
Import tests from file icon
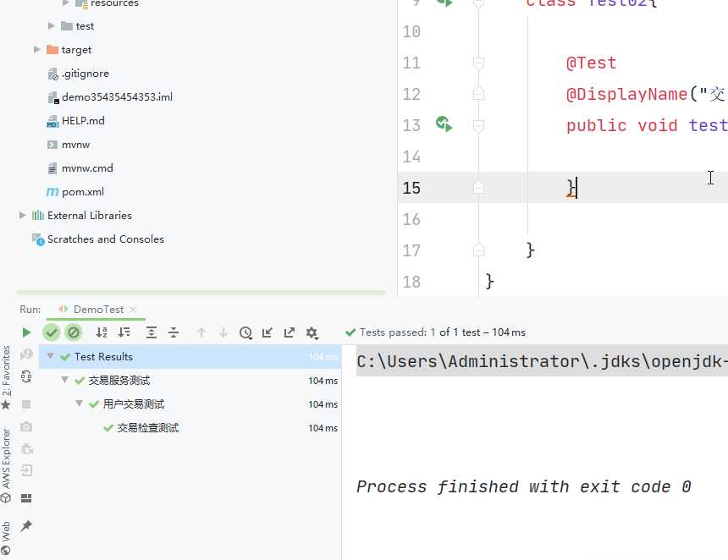click(x=267, y=332)
